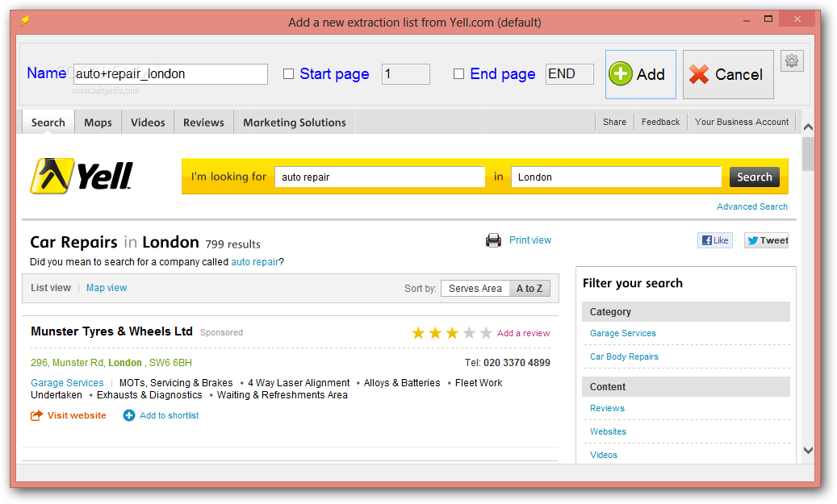This screenshot has width=837, height=504.
Task: Click the Cancel button
Action: click(728, 75)
